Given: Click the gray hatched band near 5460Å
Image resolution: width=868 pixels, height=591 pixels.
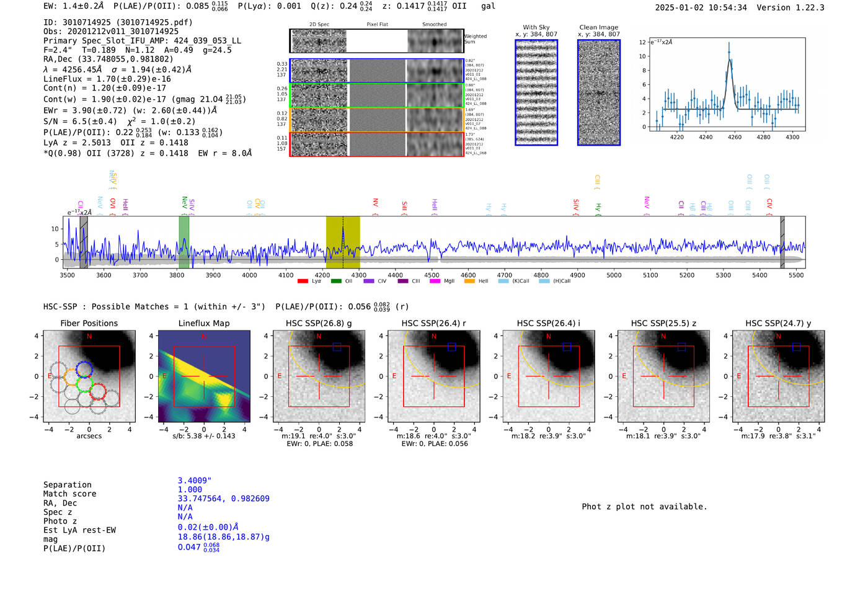Looking at the screenshot, I should [x=782, y=242].
